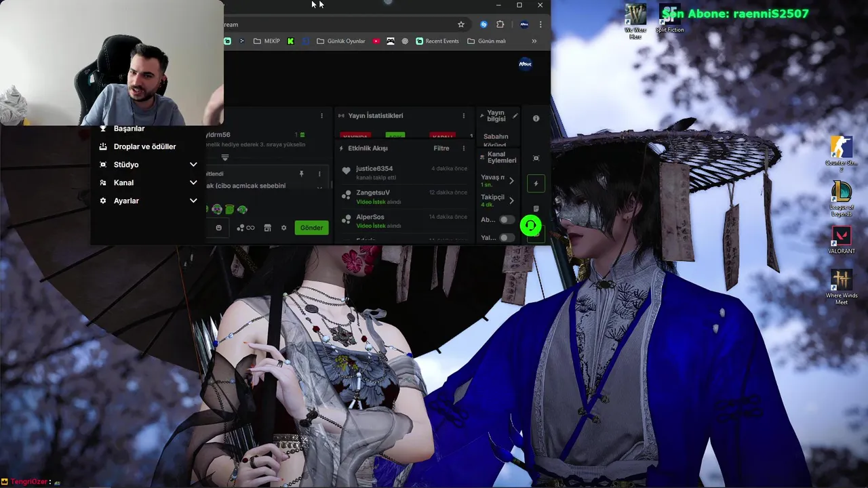The image size is (868, 488).
Task: Select the AlperSos Video İstek activity
Action: pos(404,222)
